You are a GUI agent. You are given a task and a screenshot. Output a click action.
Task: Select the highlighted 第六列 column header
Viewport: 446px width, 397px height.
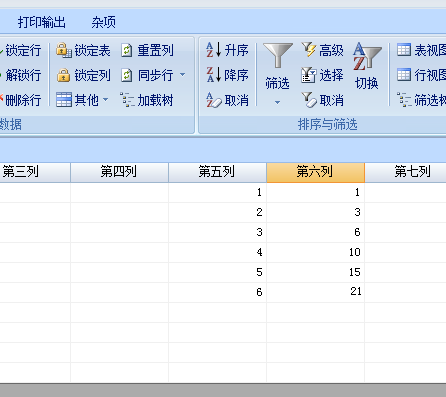point(315,172)
